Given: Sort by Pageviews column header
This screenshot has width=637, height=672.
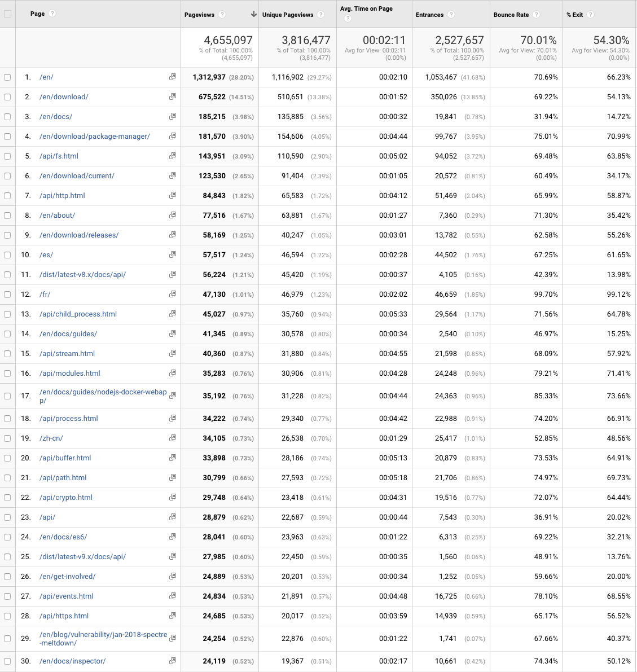Looking at the screenshot, I should click(x=199, y=15).
